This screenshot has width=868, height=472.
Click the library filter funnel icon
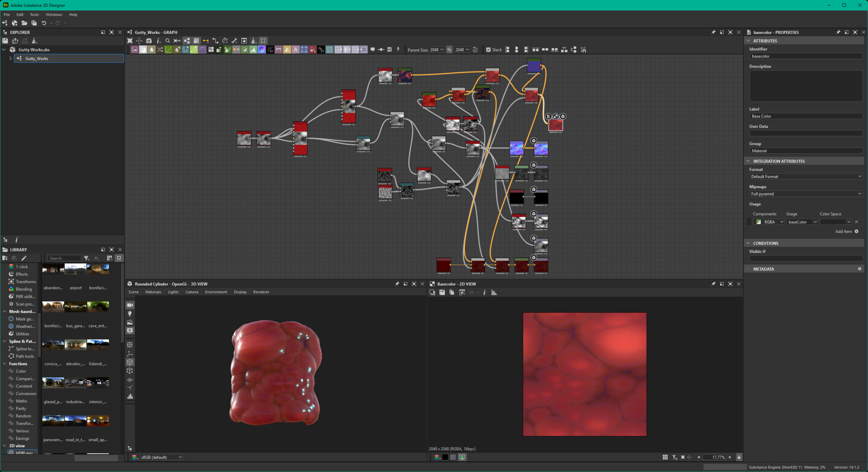click(x=86, y=258)
